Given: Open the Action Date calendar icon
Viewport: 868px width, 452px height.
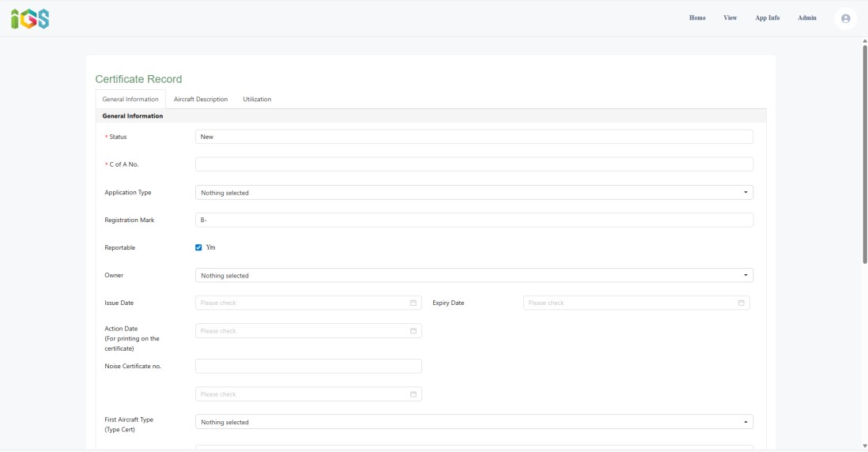Looking at the screenshot, I should click(413, 331).
